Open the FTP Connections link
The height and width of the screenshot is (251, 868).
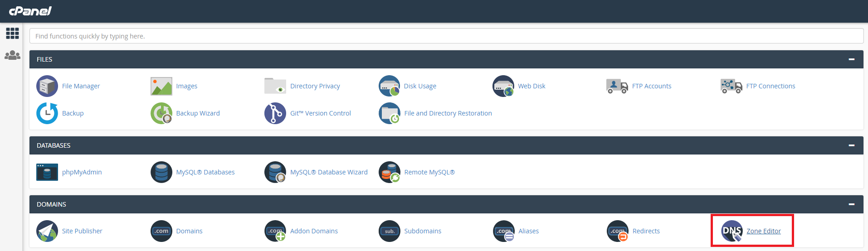click(x=771, y=86)
